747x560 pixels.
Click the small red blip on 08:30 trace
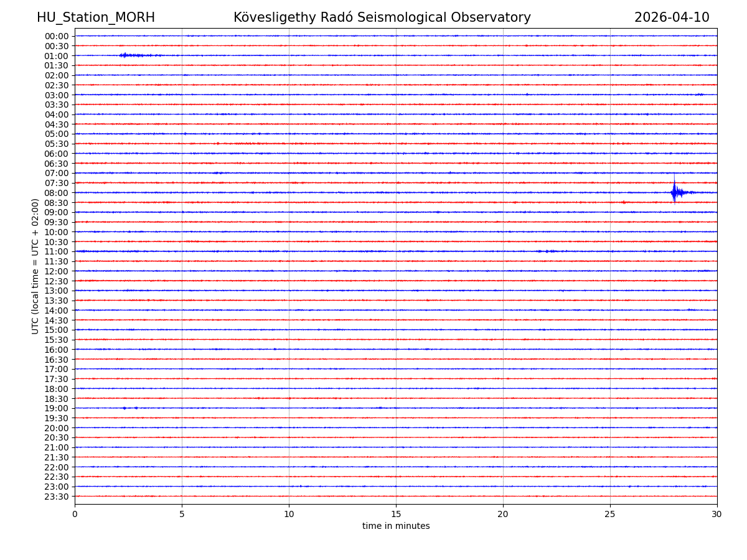623,202
